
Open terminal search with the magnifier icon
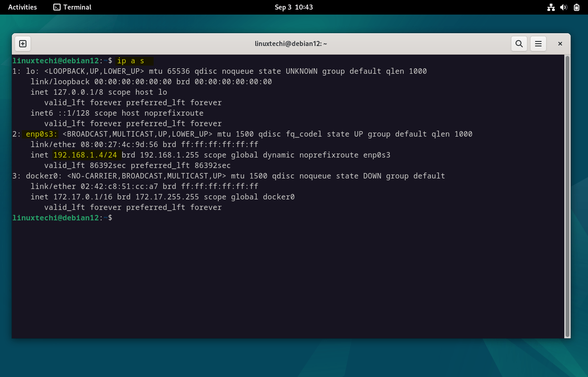(x=519, y=44)
